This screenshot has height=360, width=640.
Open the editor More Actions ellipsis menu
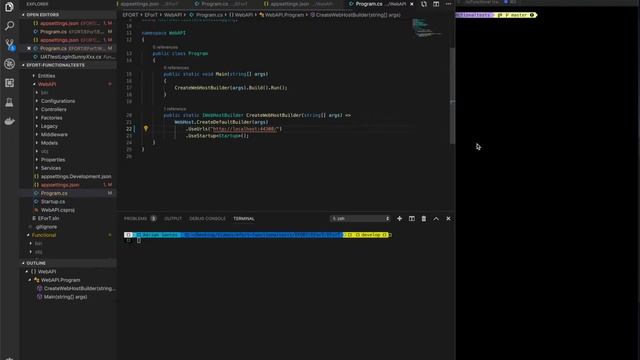click(x=448, y=4)
